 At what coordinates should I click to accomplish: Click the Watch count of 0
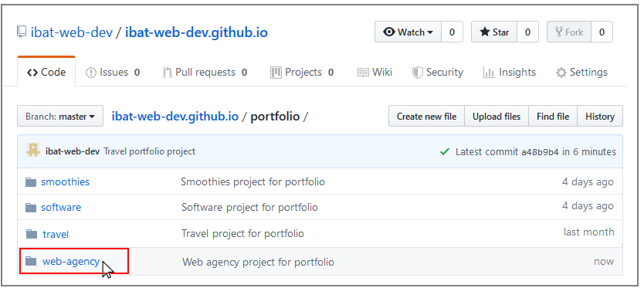pyautogui.click(x=452, y=32)
